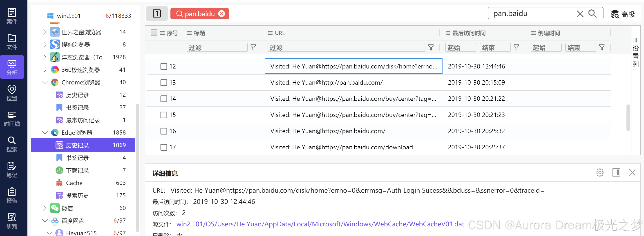Expand the 360极速浏览器 node

point(45,70)
